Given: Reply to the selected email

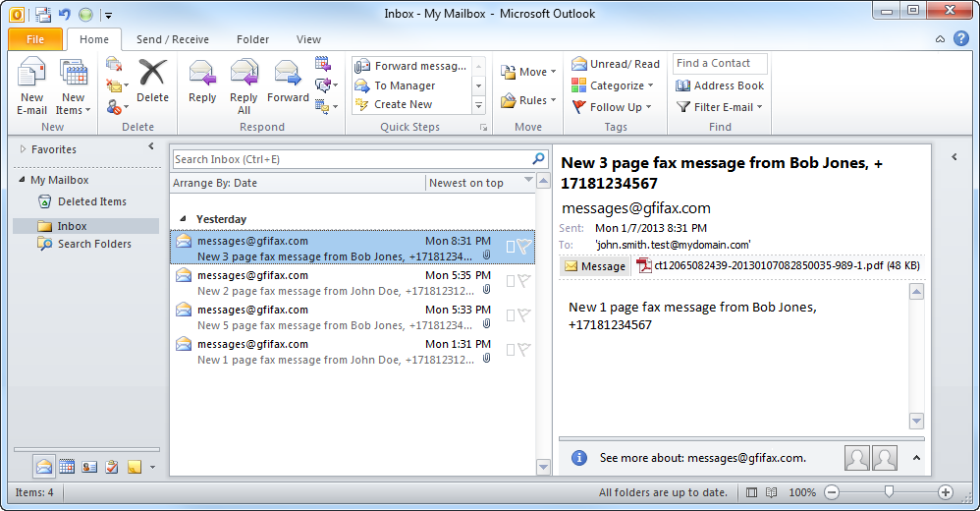Looking at the screenshot, I should click(x=202, y=82).
